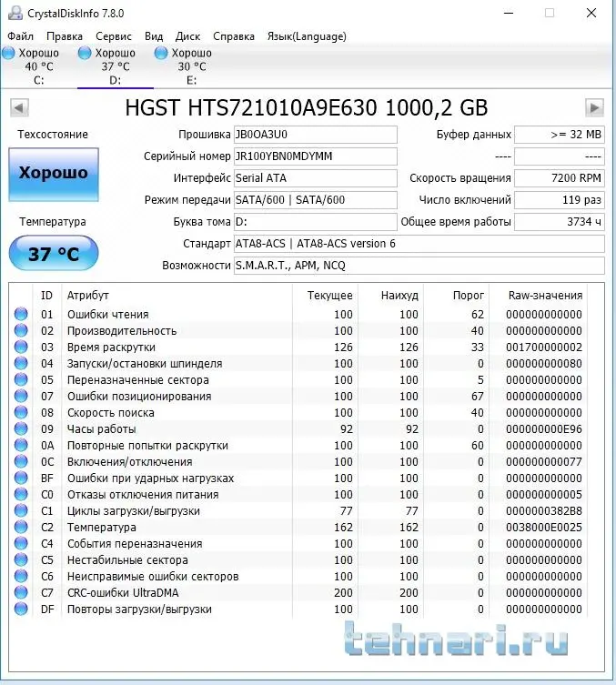
Task: Click status orb for Ошибки при ударных нагрузках
Action: pyautogui.click(x=21, y=478)
